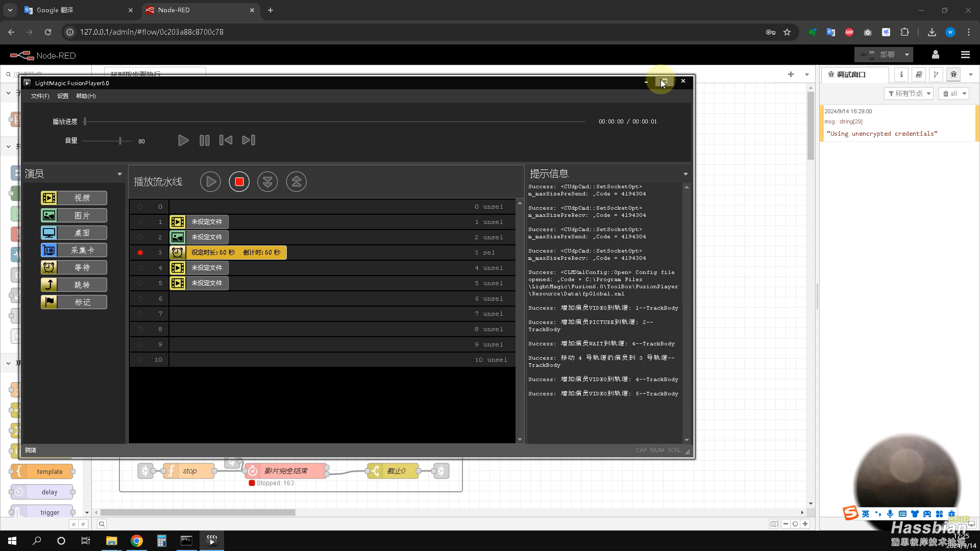Image resolution: width=980 pixels, height=551 pixels.
Task: Select the video item on track 4
Action: [199, 268]
